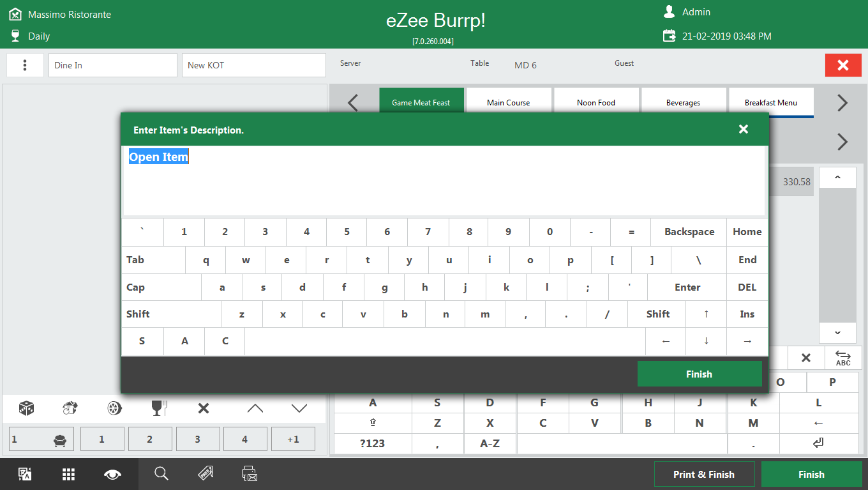Click the bottom-right green Finish button
Image resolution: width=868 pixels, height=490 pixels.
811,475
